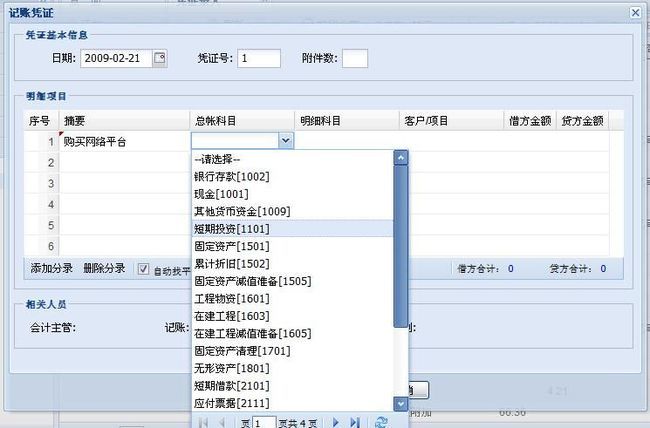Select 固定资产清理[1701] account
The width and height of the screenshot is (650, 428).
pyautogui.click(x=292, y=351)
